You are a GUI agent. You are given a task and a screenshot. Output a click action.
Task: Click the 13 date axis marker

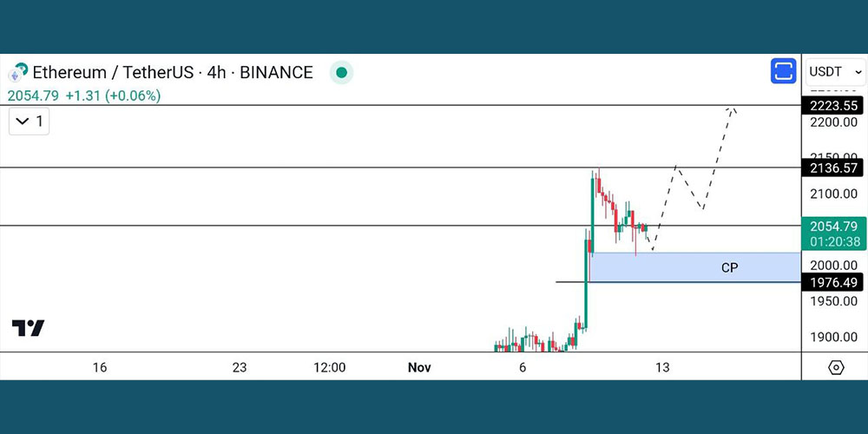[662, 367]
